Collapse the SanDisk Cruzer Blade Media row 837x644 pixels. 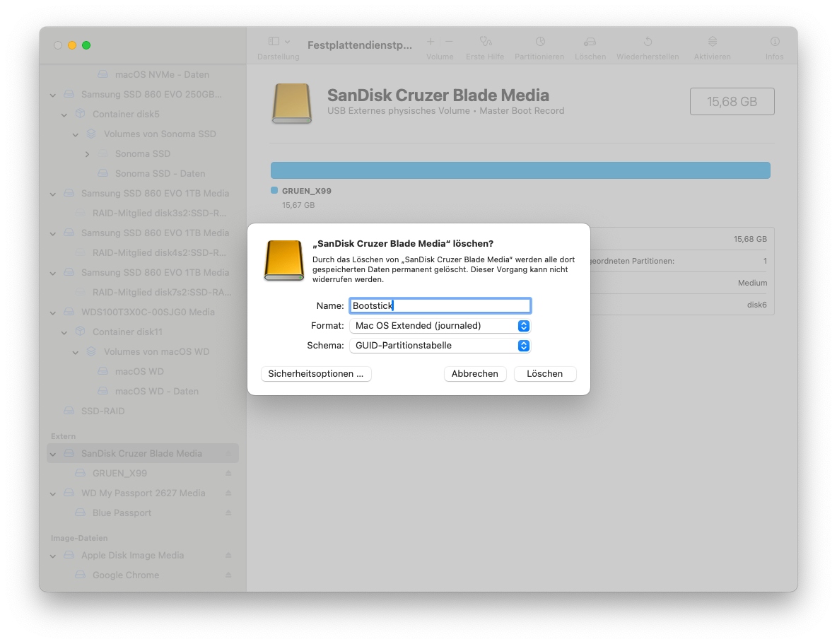pos(53,455)
